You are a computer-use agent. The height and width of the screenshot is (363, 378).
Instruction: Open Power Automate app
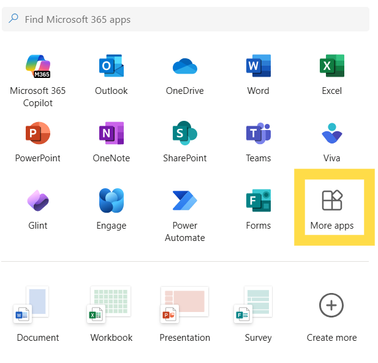point(185,201)
